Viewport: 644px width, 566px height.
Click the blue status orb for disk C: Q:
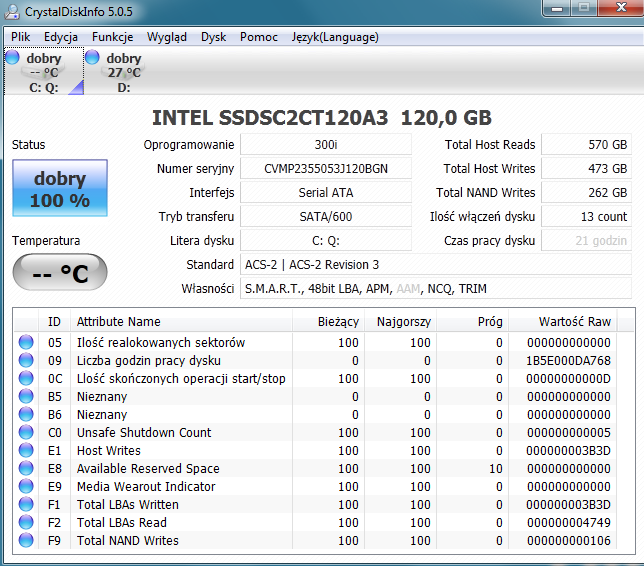(12, 57)
